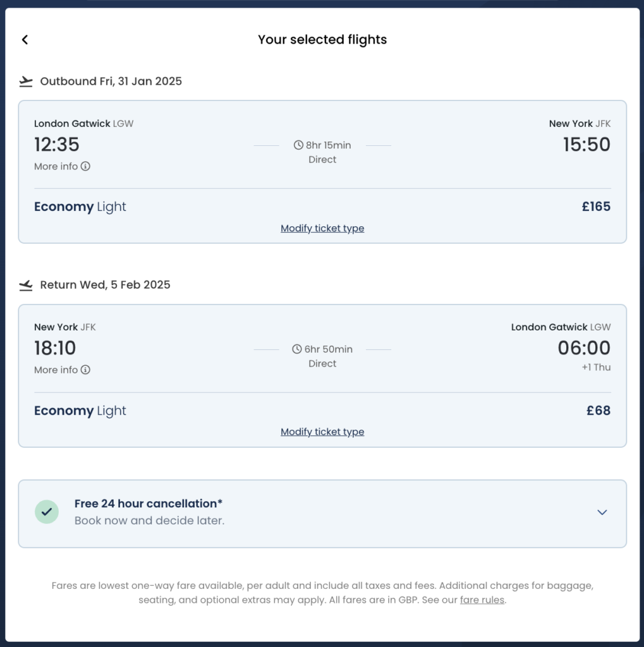Viewport: 644px width, 647px height.
Task: Click outbound More info text
Action: 56,167
